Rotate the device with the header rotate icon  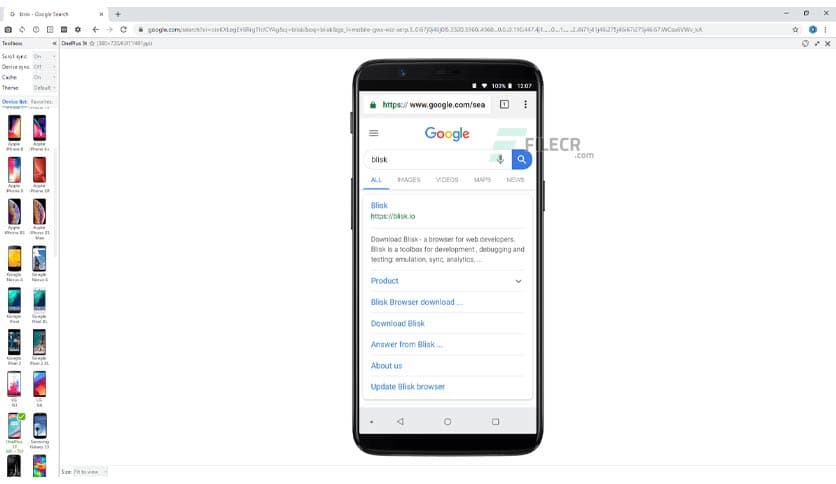pyautogui.click(x=805, y=44)
